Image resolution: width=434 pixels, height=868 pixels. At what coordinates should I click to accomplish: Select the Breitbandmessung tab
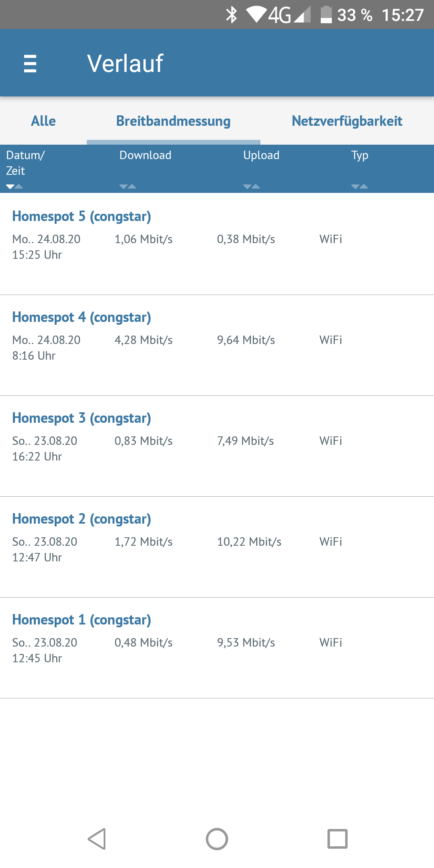point(173,121)
